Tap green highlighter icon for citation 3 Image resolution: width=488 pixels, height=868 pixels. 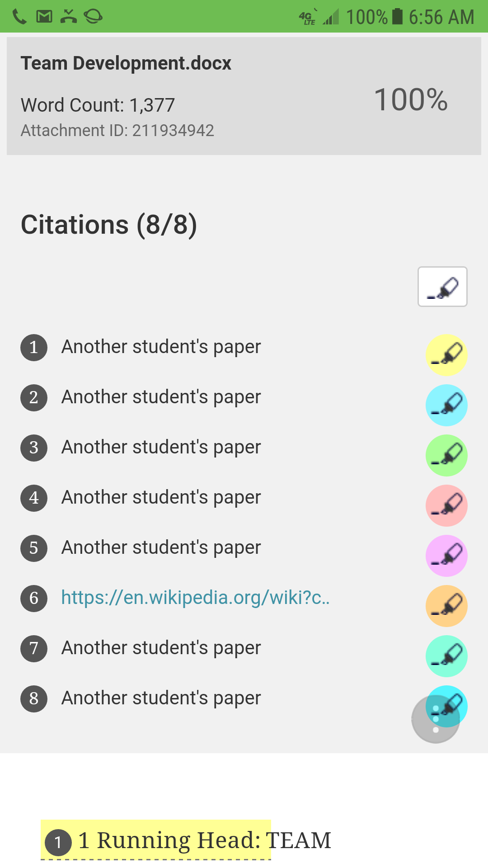tap(446, 455)
